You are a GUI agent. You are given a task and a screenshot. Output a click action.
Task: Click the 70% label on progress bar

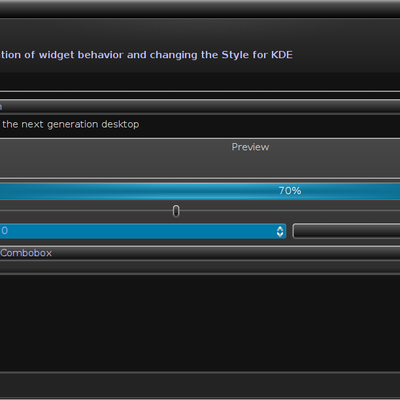pyautogui.click(x=290, y=191)
